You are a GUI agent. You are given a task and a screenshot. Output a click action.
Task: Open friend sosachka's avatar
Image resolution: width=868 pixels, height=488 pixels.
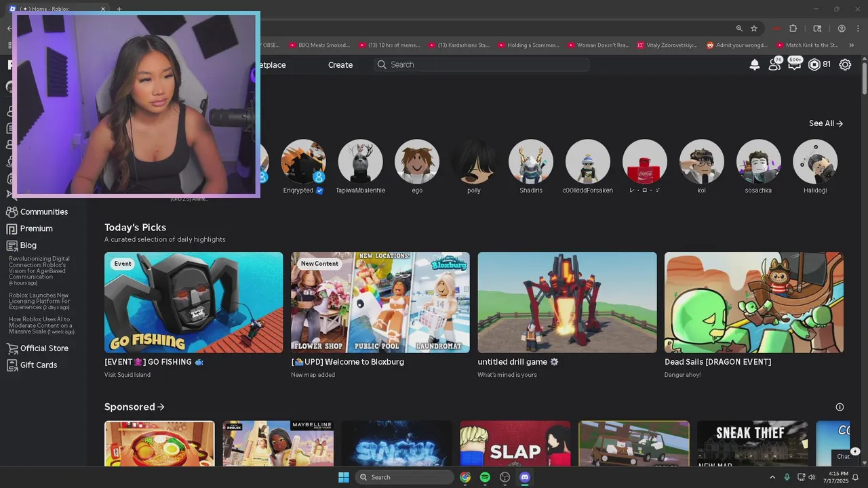click(x=759, y=161)
